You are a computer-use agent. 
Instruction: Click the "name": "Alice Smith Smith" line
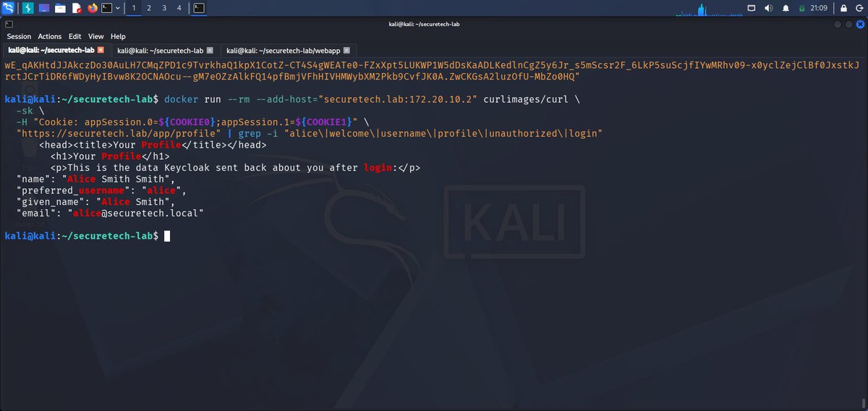coord(95,179)
